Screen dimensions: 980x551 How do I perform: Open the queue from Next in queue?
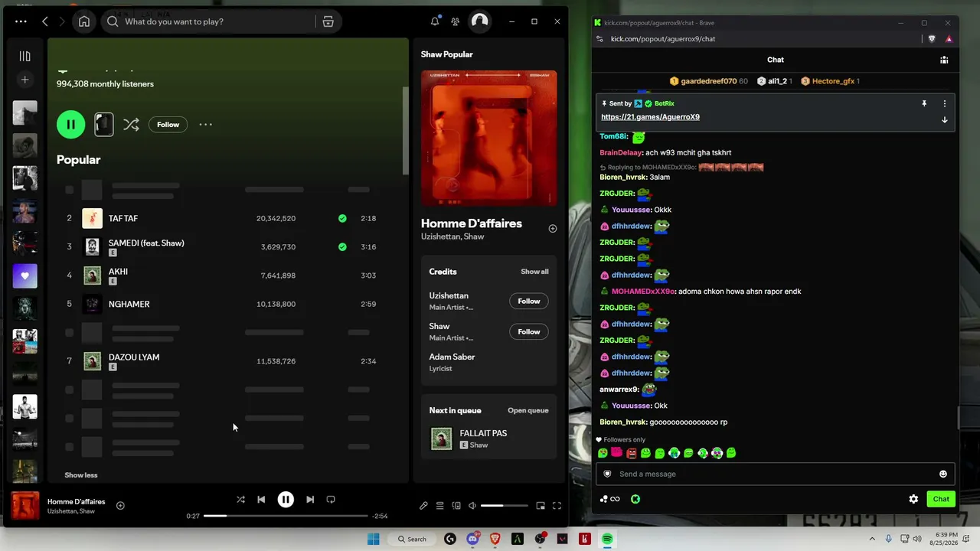point(528,410)
